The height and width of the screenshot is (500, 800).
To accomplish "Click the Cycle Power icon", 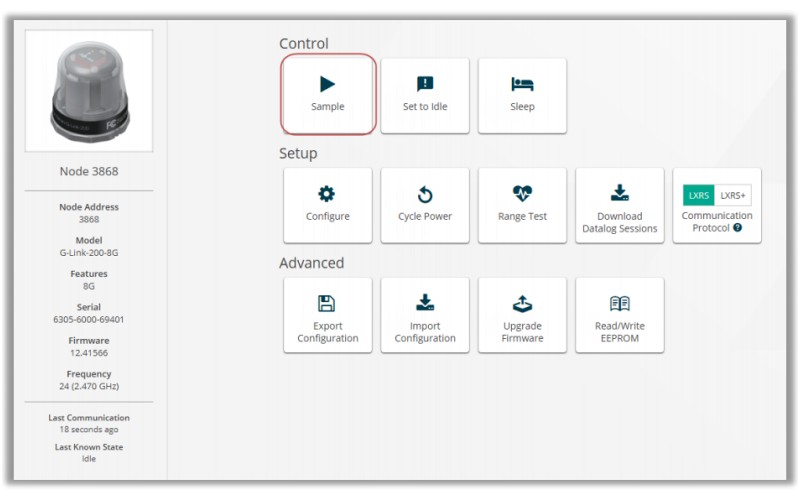I will pyautogui.click(x=425, y=194).
